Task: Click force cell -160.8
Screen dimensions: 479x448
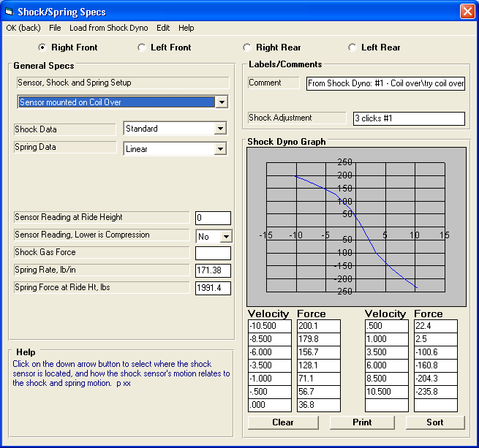Action: coord(436,365)
